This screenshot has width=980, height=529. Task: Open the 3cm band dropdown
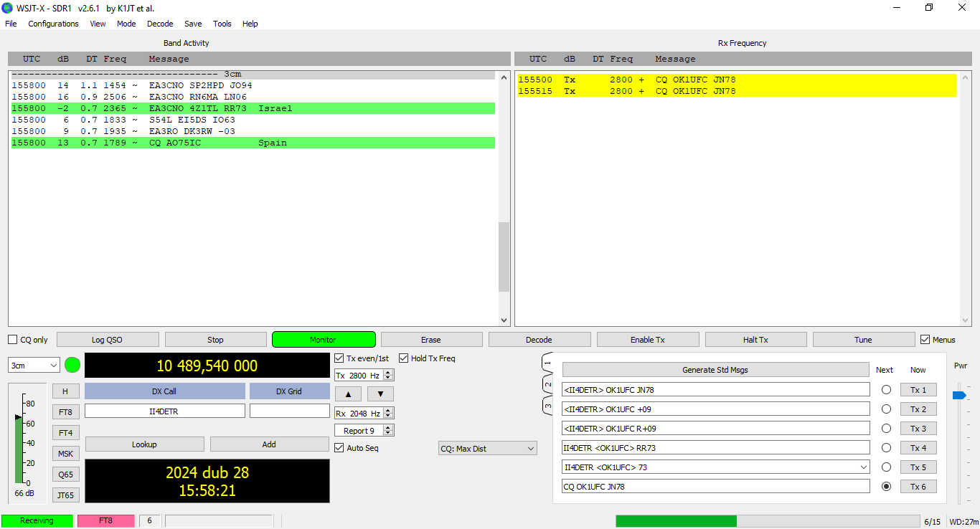click(x=34, y=366)
